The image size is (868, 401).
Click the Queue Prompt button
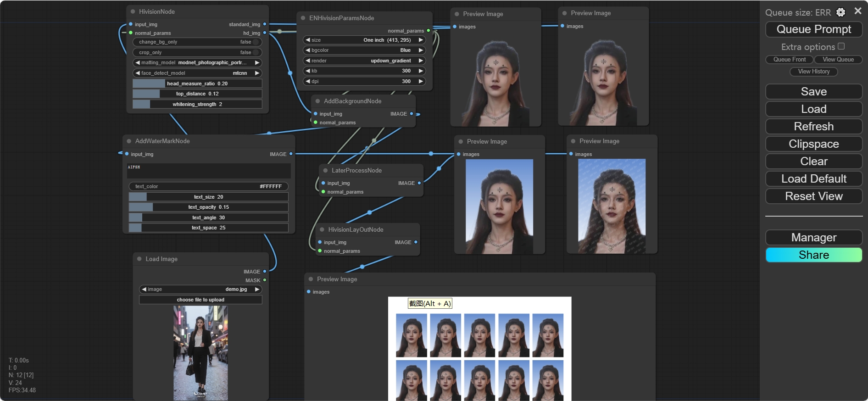pyautogui.click(x=814, y=29)
